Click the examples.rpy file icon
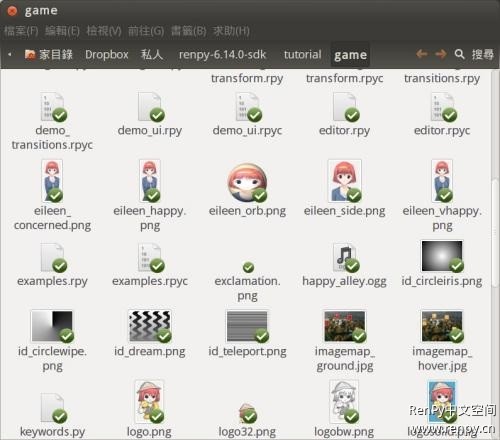 (53, 257)
